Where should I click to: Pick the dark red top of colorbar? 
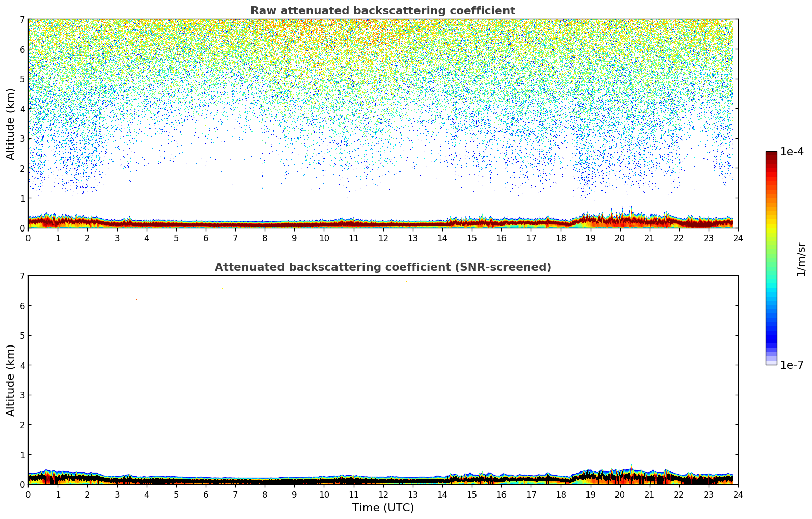771,155
